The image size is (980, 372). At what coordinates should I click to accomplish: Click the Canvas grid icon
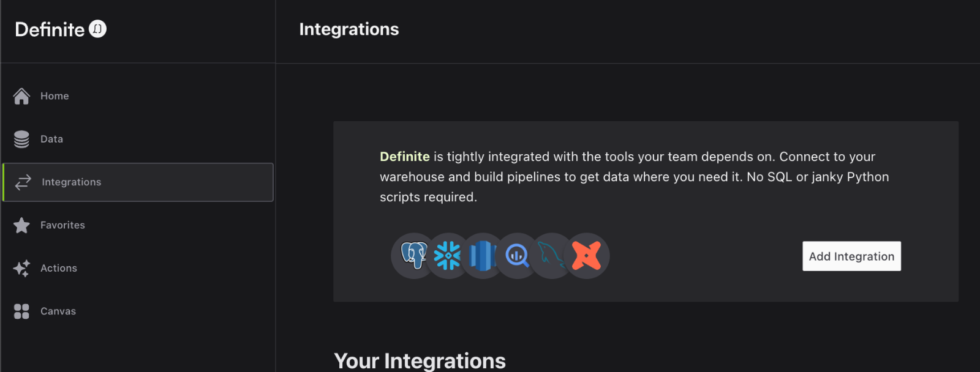click(21, 311)
